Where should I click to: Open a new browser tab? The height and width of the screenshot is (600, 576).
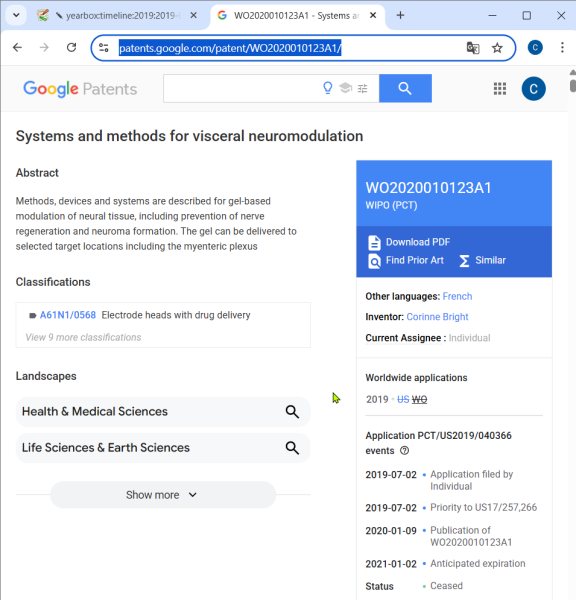pos(400,15)
